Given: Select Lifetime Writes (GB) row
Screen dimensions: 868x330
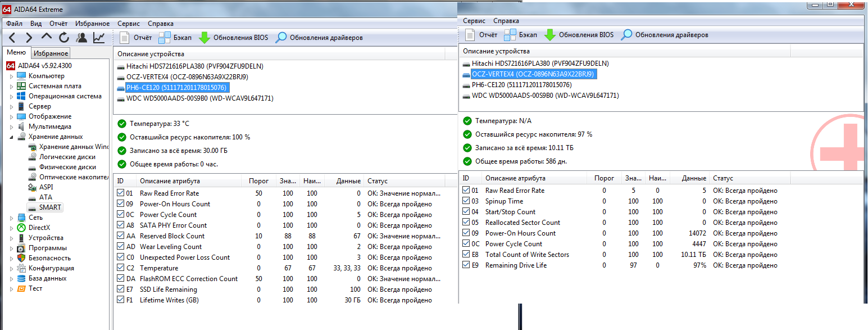Looking at the screenshot, I should 275,300.
